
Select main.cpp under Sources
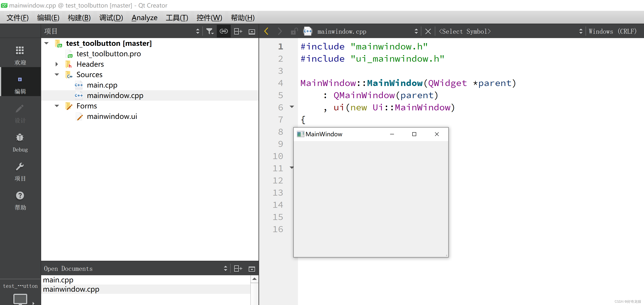(x=102, y=85)
